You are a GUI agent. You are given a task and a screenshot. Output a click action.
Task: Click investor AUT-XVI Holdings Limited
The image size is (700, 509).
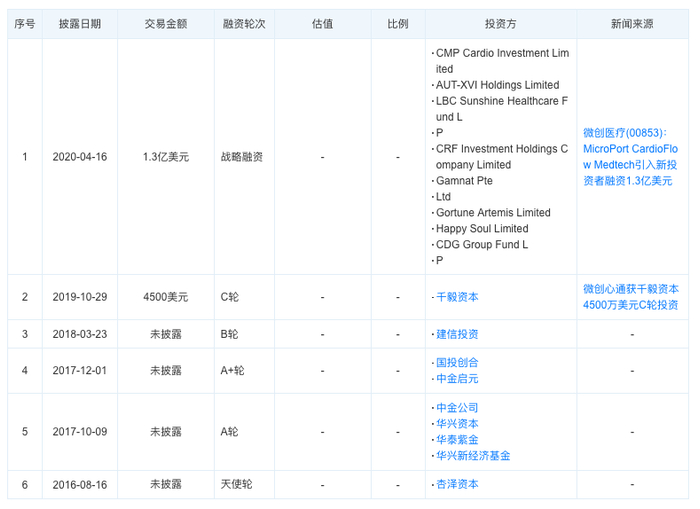click(497, 85)
